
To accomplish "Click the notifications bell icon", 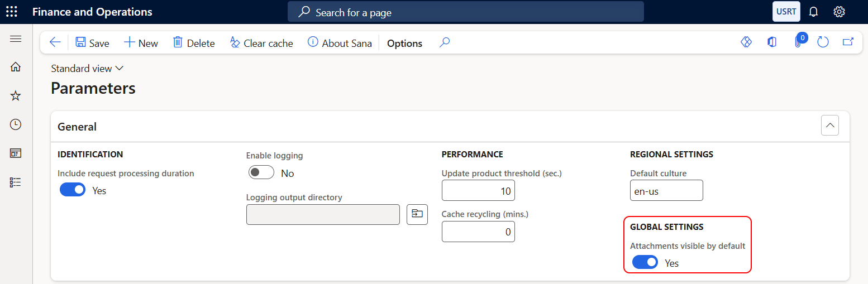I will [813, 12].
